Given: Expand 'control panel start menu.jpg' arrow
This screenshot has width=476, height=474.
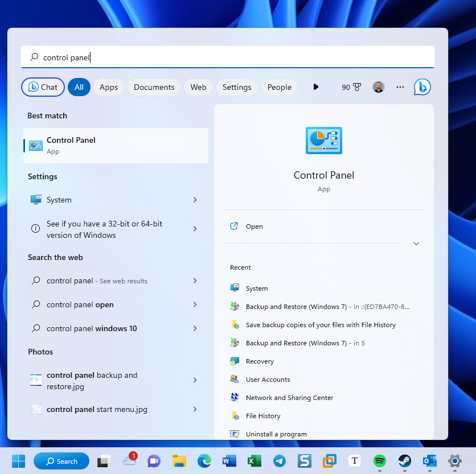Looking at the screenshot, I should tap(195, 409).
